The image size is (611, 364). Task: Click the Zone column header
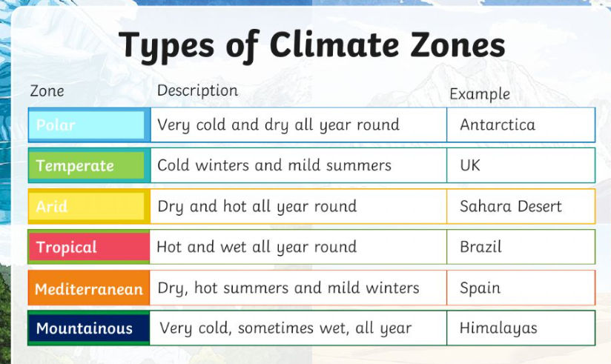pos(47,91)
